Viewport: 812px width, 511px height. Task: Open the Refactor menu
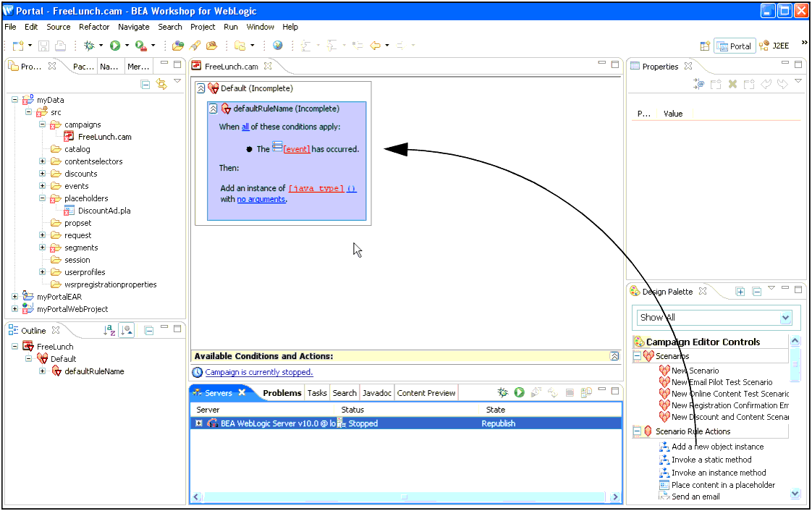pyautogui.click(x=94, y=27)
